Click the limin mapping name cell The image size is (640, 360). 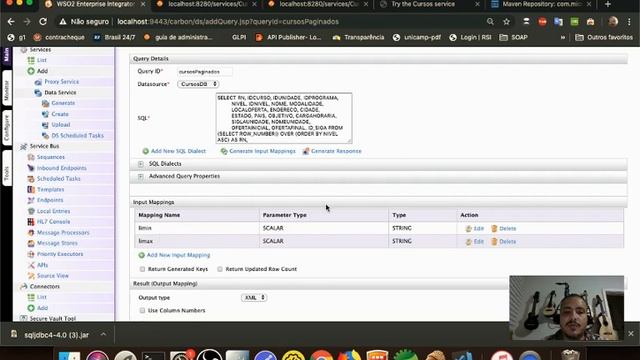(x=197, y=228)
